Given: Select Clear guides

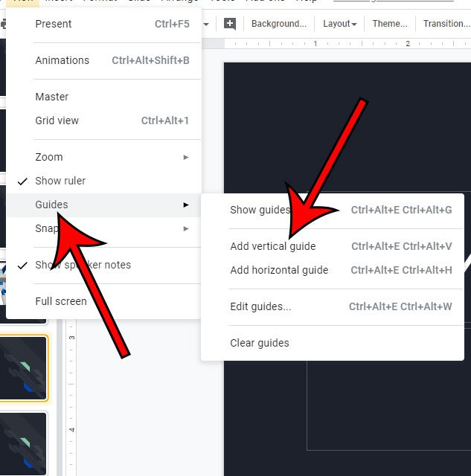Looking at the screenshot, I should click(260, 343).
